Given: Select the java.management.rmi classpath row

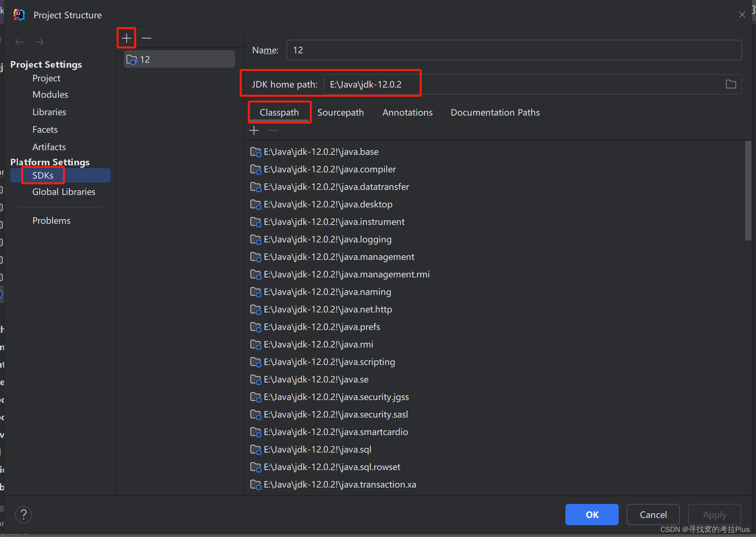Looking at the screenshot, I should coord(495,274).
